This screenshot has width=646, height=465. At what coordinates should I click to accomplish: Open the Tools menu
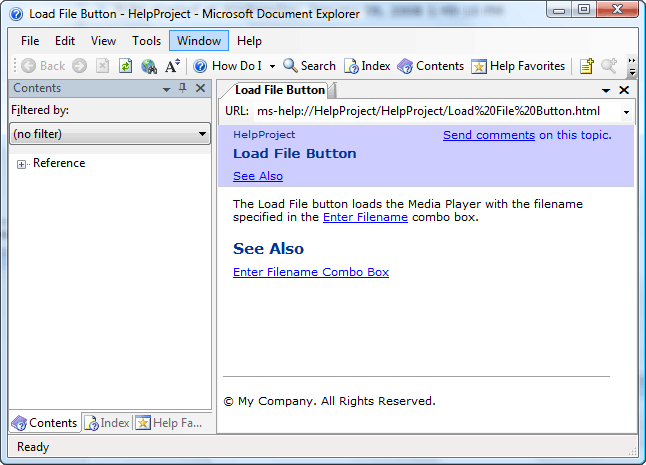(x=146, y=41)
